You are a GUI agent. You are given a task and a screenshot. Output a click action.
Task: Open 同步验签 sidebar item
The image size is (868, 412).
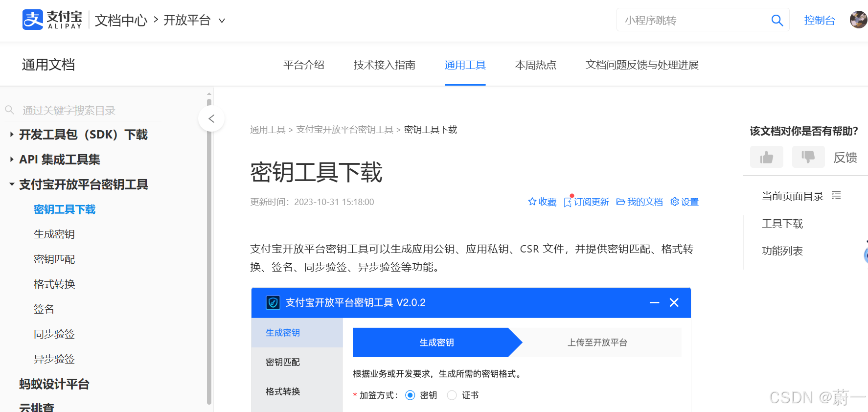54,334
